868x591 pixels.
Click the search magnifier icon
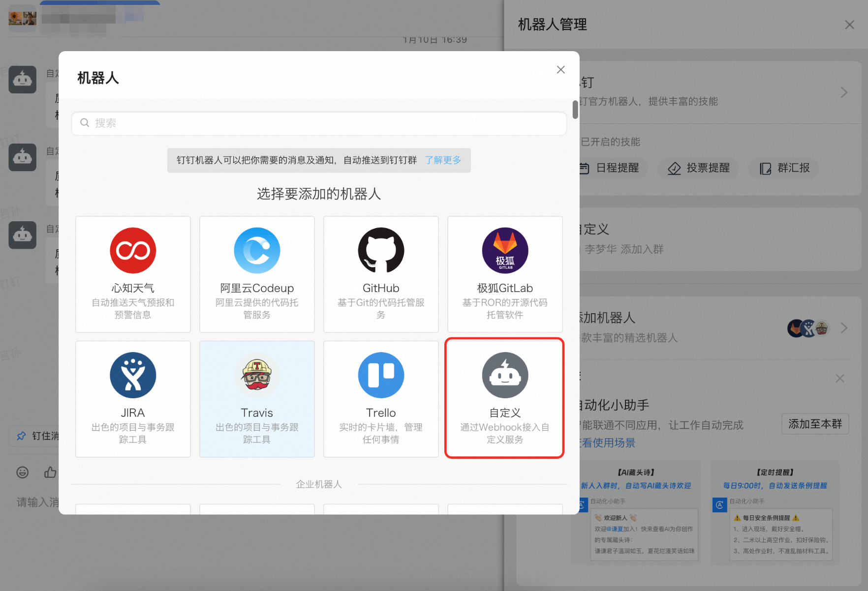(x=85, y=122)
